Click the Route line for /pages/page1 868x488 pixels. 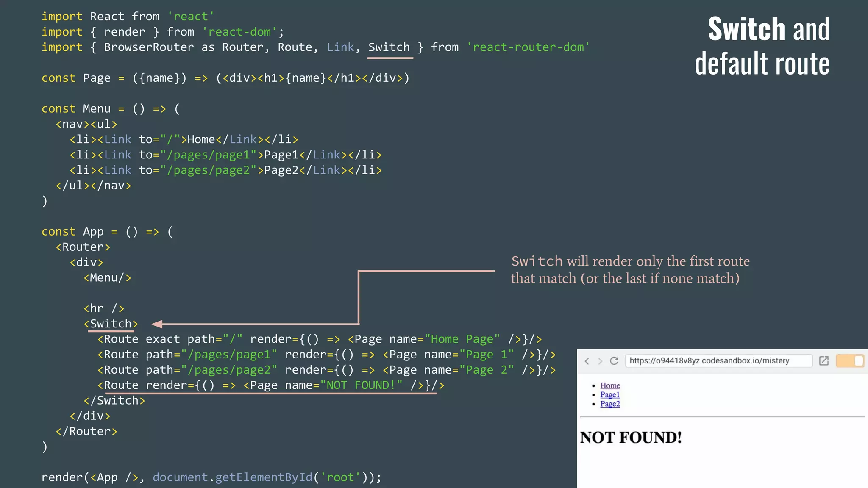(326, 355)
